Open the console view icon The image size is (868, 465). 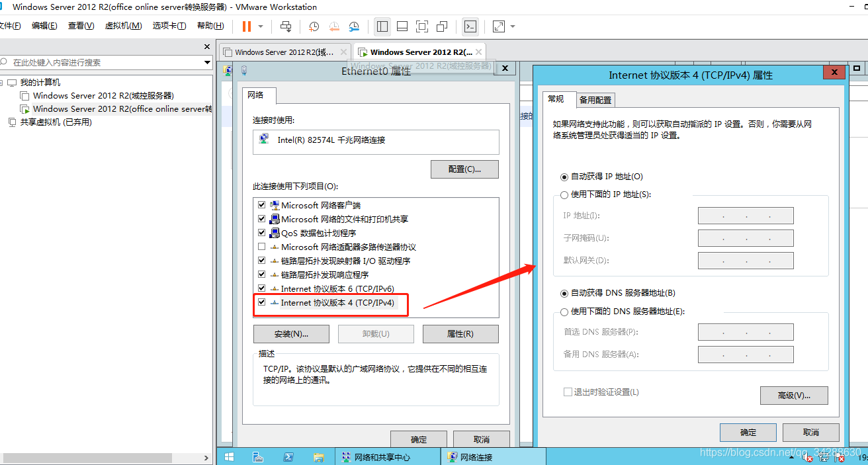click(470, 26)
